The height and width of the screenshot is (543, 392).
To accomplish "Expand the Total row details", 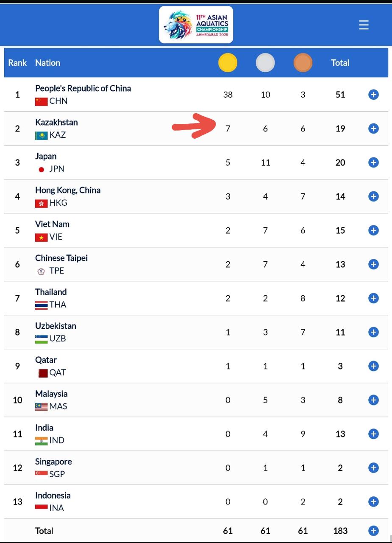I will (373, 531).
